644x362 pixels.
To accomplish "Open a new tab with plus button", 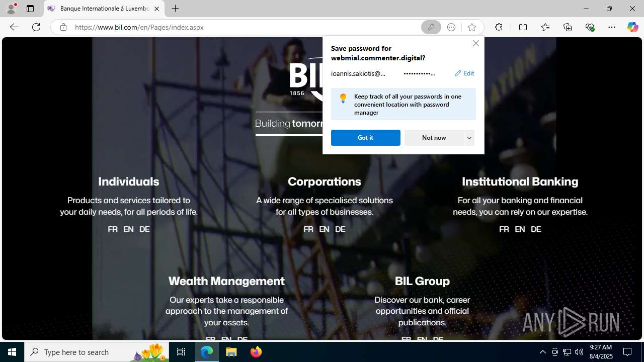I will [175, 9].
